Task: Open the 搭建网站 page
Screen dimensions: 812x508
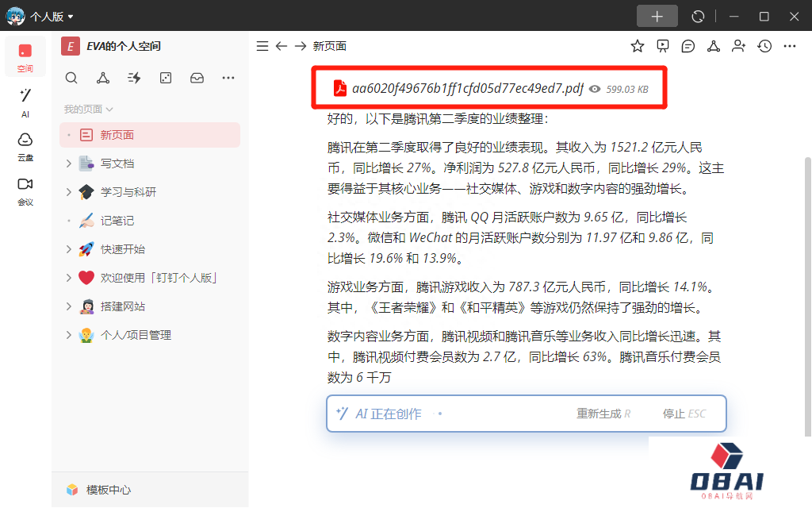Action: coord(123,306)
